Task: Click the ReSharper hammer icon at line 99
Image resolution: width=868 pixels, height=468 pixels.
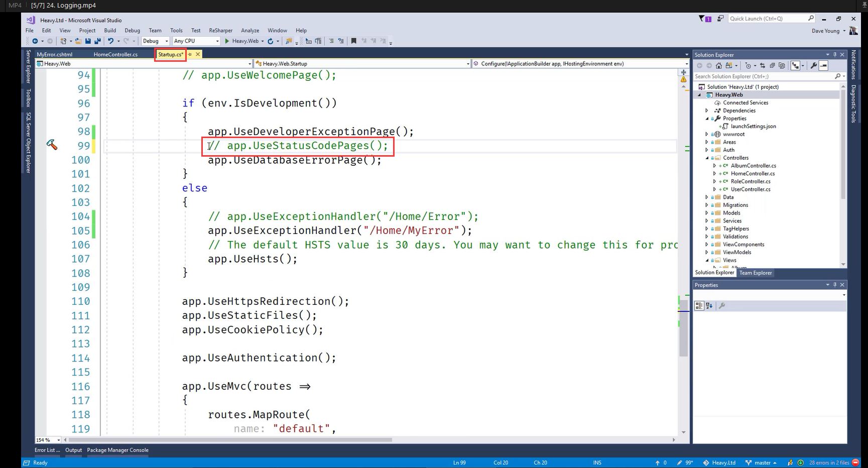Action: tap(52, 145)
